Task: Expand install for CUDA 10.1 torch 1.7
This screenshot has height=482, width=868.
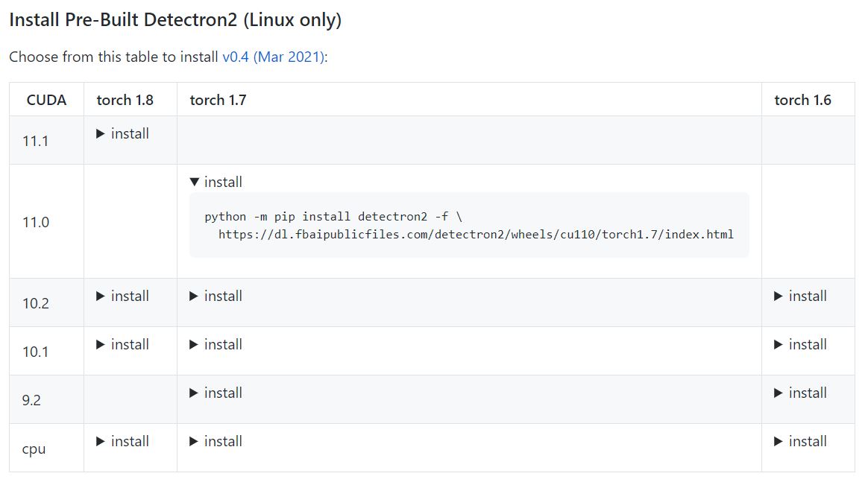Action: pyautogui.click(x=215, y=344)
